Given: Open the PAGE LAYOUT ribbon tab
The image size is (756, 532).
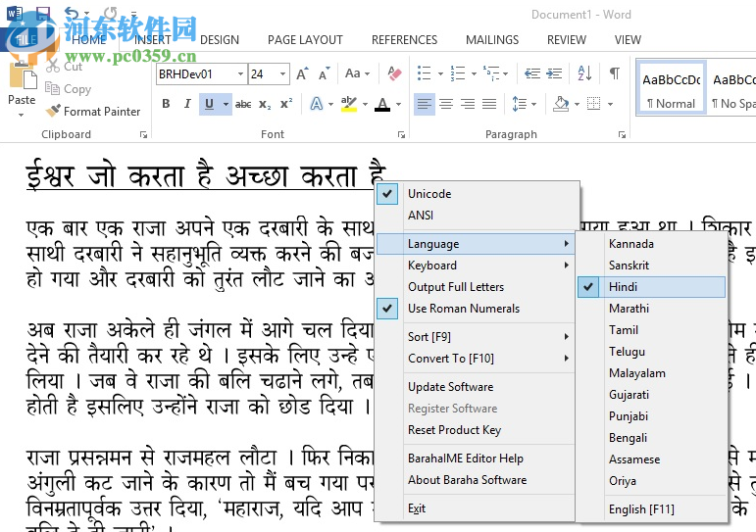Looking at the screenshot, I should (305, 40).
